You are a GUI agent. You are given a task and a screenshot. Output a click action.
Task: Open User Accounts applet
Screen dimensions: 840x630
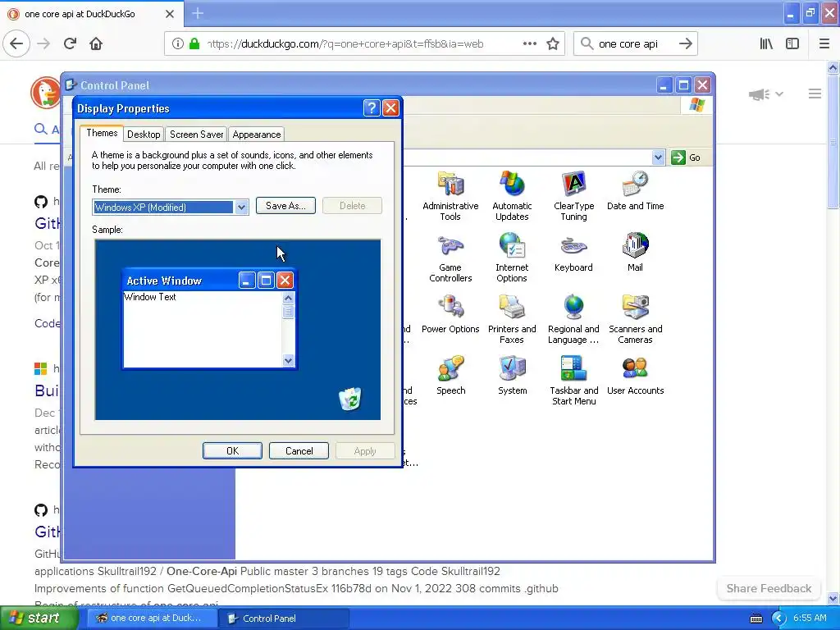[x=636, y=376]
